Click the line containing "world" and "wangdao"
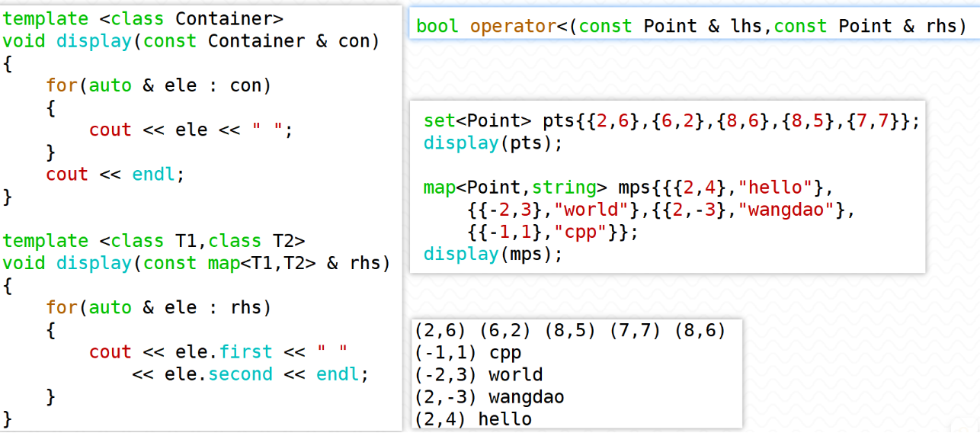 click(661, 210)
